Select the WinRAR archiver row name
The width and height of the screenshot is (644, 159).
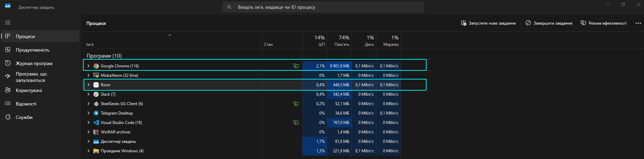pos(116,132)
